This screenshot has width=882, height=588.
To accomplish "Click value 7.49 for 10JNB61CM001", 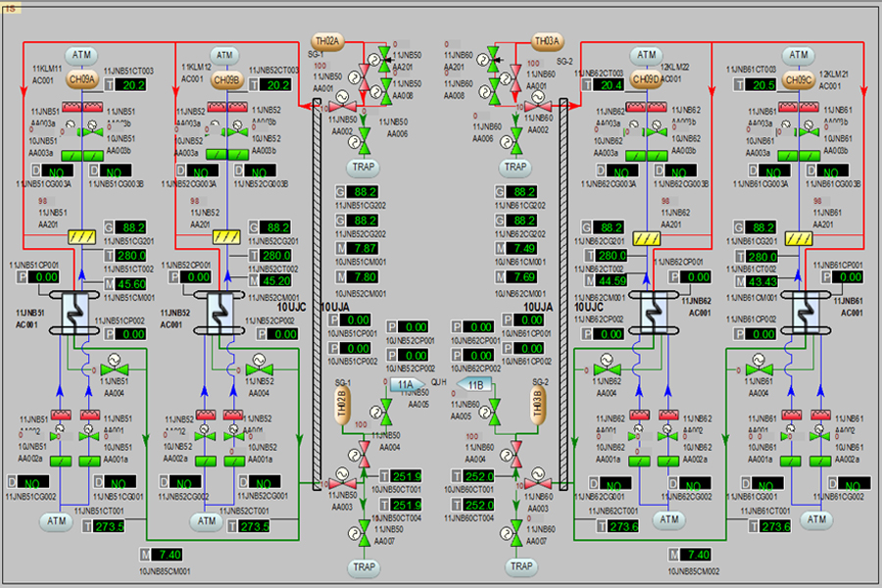I will 523,248.
